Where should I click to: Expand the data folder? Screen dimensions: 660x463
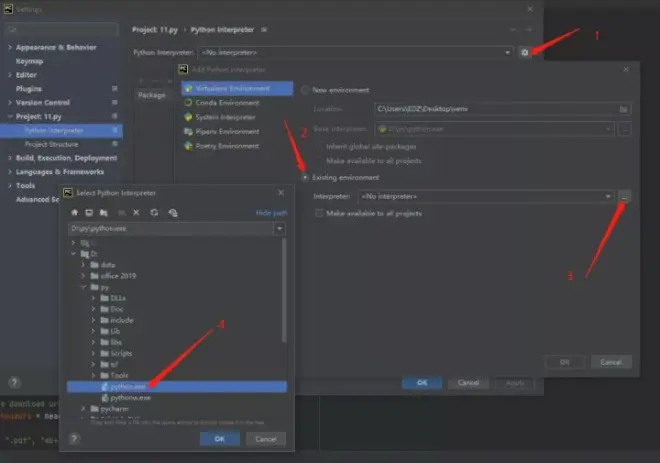pos(83,265)
